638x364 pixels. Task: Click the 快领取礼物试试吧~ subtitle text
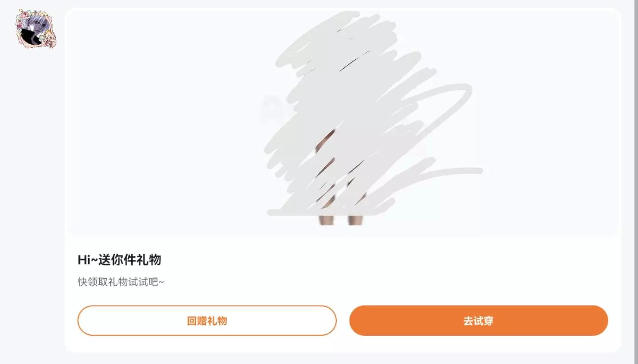click(x=121, y=282)
